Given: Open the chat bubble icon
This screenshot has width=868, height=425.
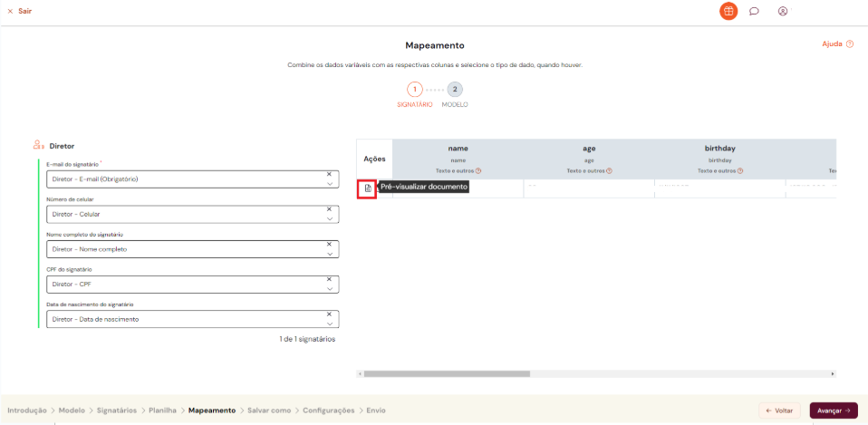Looking at the screenshot, I should 754,11.
